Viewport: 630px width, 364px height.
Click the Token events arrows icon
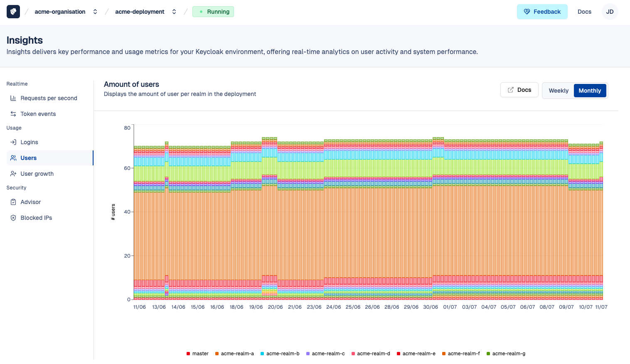(x=13, y=114)
